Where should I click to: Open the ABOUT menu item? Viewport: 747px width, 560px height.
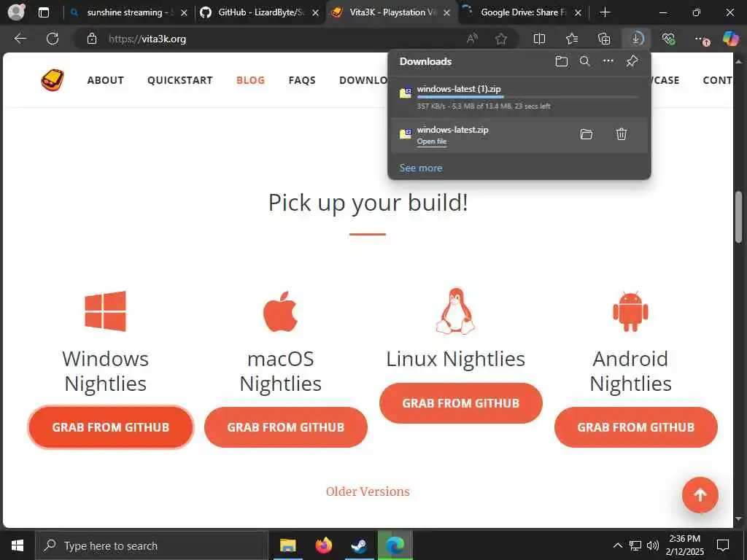point(106,80)
